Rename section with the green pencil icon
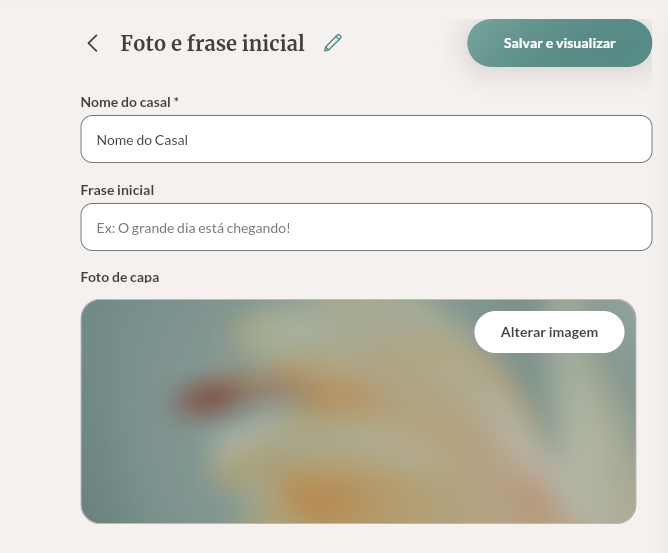The width and height of the screenshot is (668, 553). click(x=333, y=43)
